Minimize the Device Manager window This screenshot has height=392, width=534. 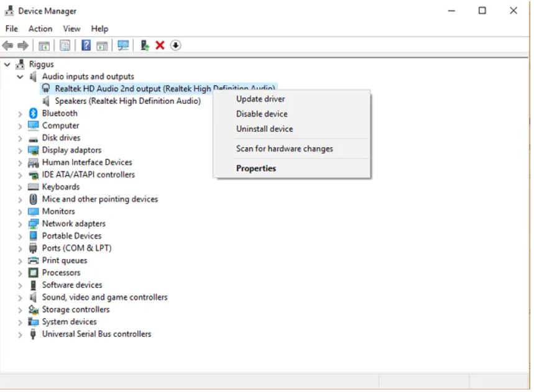pos(451,11)
